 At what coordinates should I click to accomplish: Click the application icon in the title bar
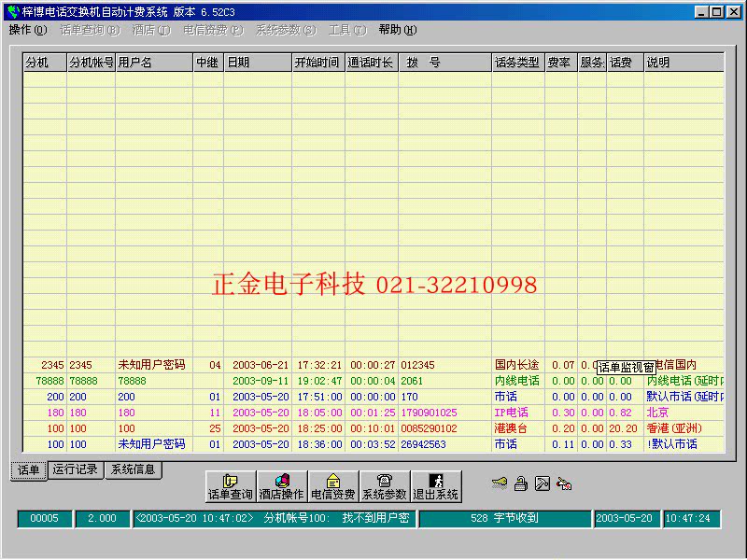tap(12, 12)
